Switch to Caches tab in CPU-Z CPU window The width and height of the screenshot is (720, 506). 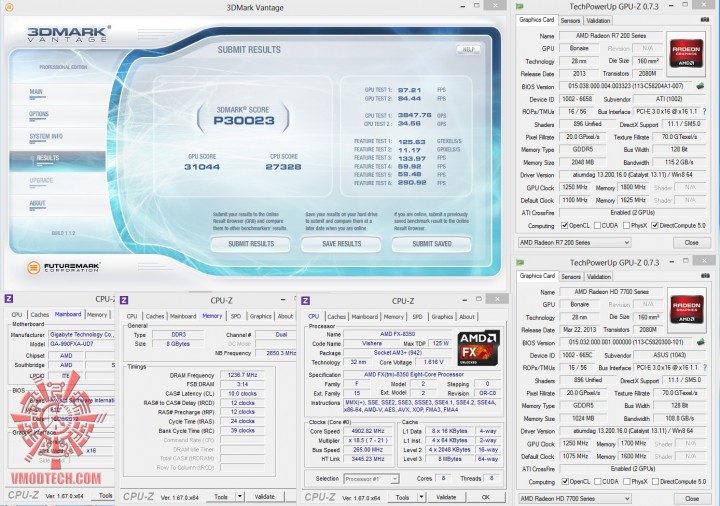pos(337,316)
